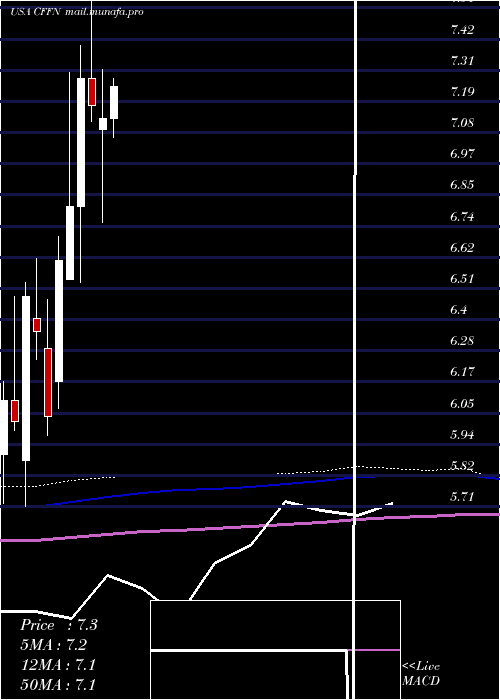Click the tall white candle below 7.19
This screenshot has width=500, height=700.
tap(81, 142)
